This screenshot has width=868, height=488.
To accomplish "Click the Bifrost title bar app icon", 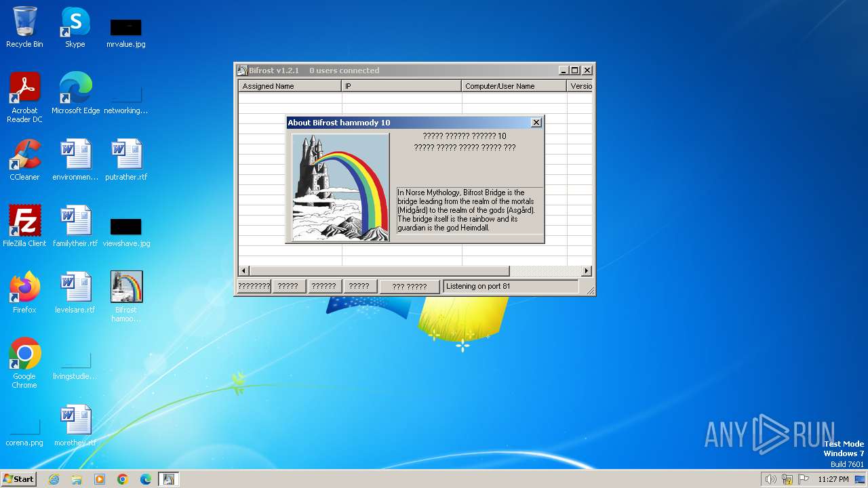I will coord(242,70).
